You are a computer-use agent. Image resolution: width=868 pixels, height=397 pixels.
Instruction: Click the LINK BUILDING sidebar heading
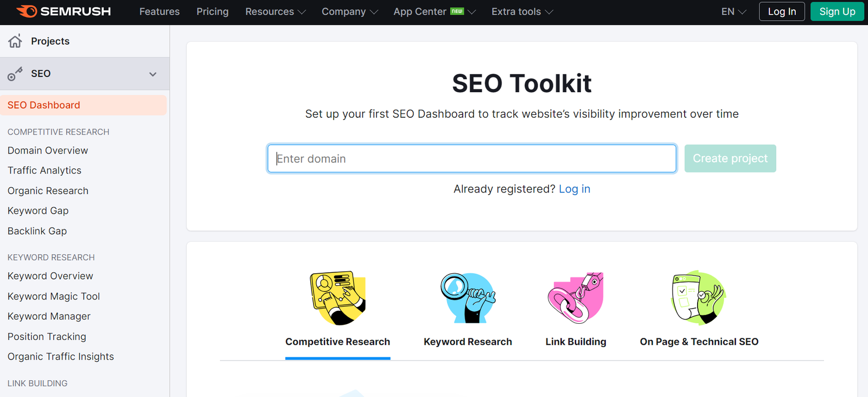tap(37, 383)
